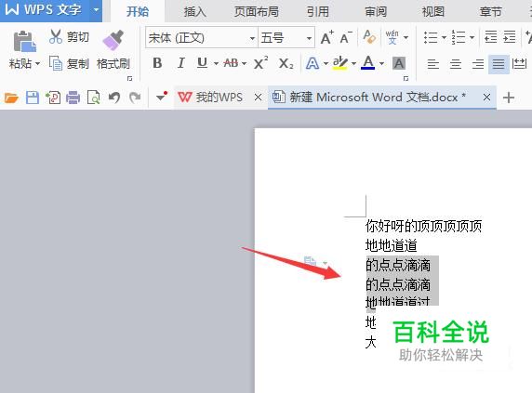Click the bullet list icon
The width and height of the screenshot is (532, 393).
(431, 37)
